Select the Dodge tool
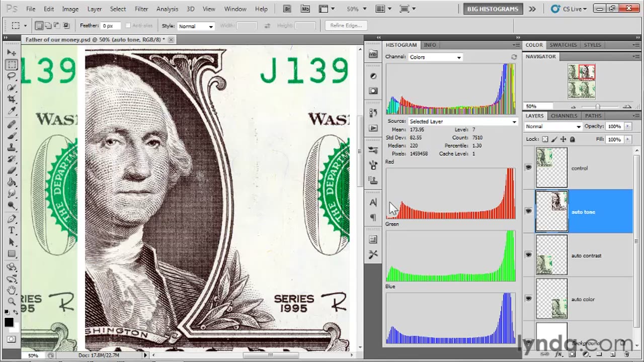 coord(12,206)
